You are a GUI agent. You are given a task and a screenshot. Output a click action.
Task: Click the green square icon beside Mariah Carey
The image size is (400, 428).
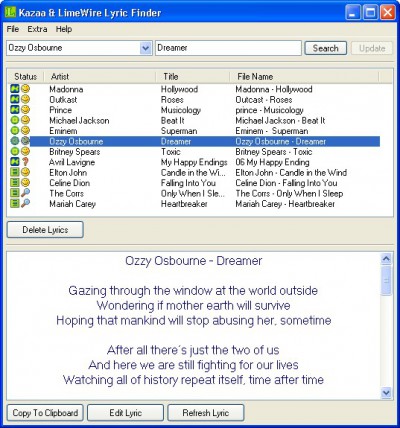(15, 203)
